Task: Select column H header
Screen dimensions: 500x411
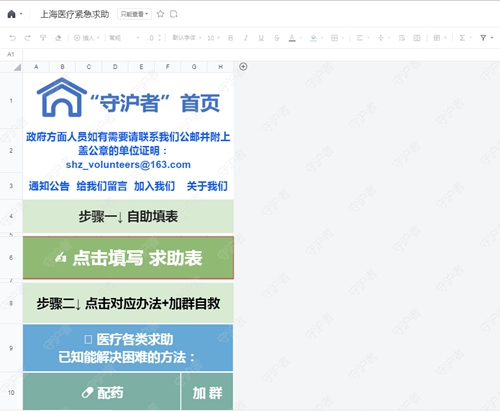Action: coord(220,67)
